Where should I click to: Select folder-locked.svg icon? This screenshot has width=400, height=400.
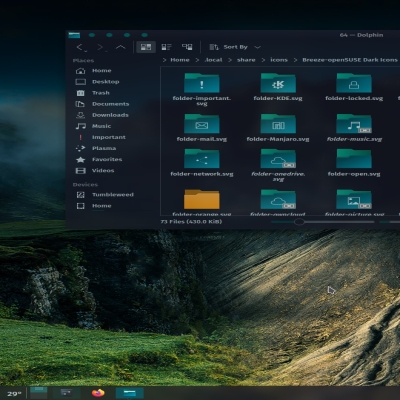[x=354, y=83]
